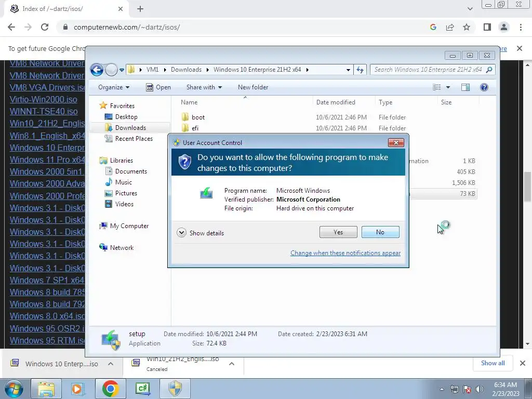This screenshot has width=532, height=399.
Task: Click Show all downloads button
Action: (x=493, y=363)
